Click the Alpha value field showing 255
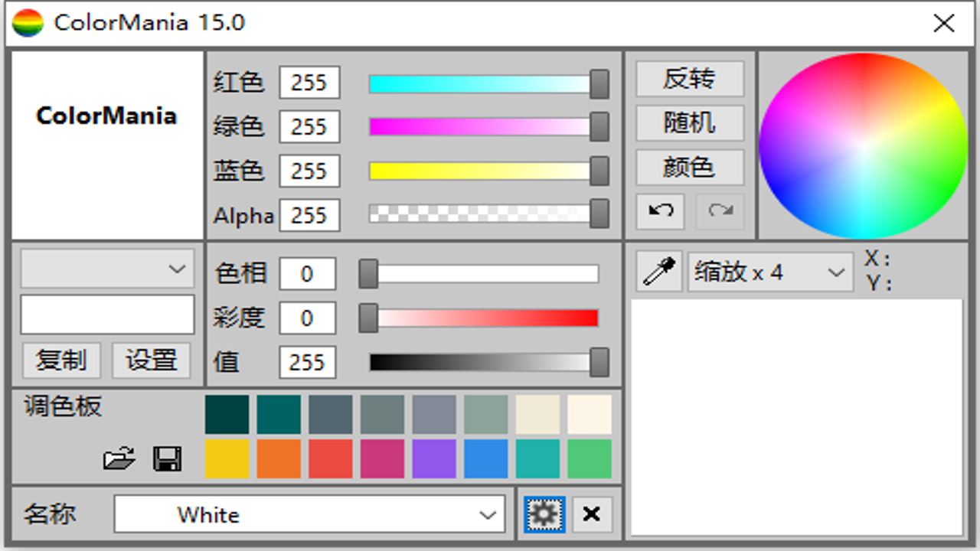Image resolution: width=980 pixels, height=551 pixels. tap(309, 216)
